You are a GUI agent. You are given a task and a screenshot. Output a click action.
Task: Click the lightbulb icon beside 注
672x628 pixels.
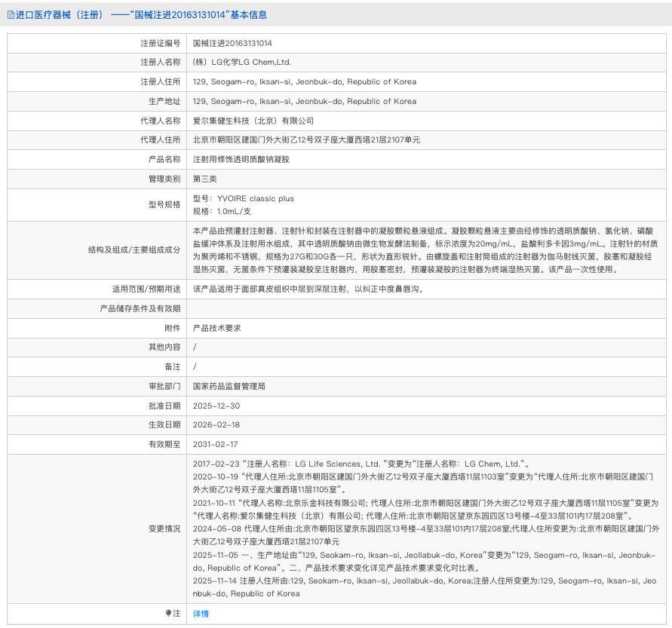(x=169, y=613)
